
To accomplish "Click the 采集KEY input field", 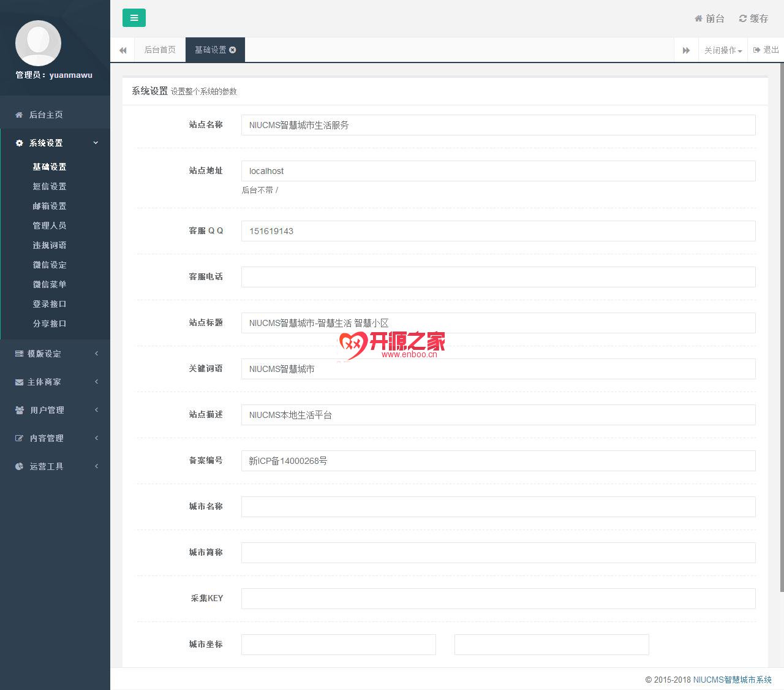I will click(498, 599).
